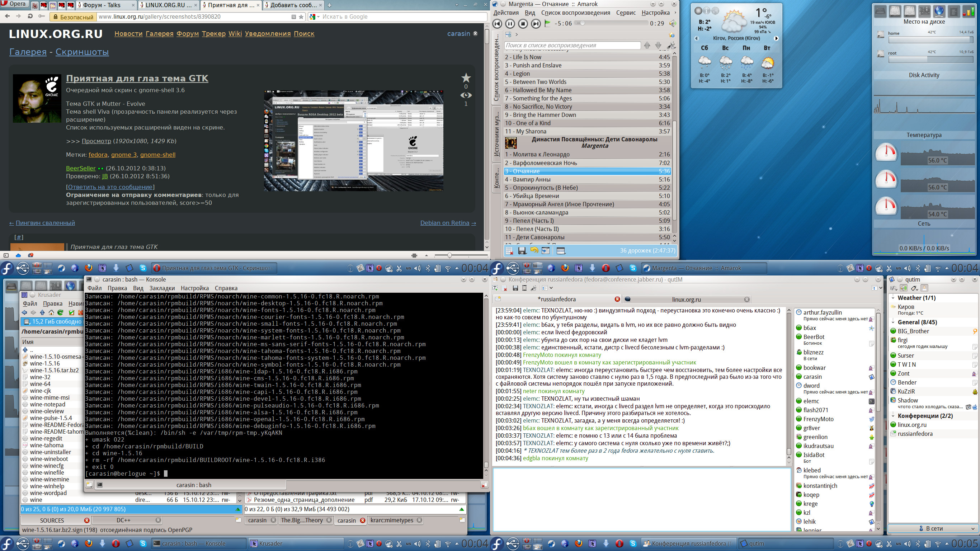Open Konsole Закладки menu
980x551 pixels.
coord(162,288)
